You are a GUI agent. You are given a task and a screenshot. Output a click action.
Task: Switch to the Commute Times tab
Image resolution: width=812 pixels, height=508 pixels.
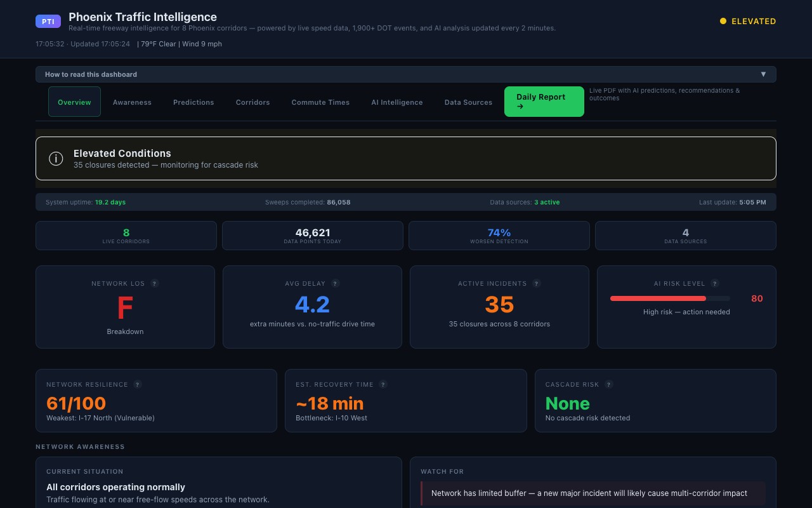(320, 102)
